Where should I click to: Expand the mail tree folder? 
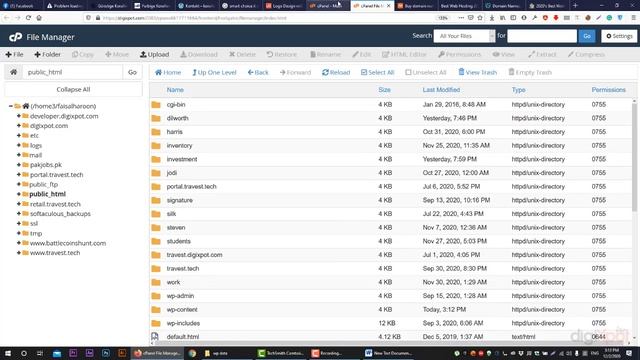point(19,155)
